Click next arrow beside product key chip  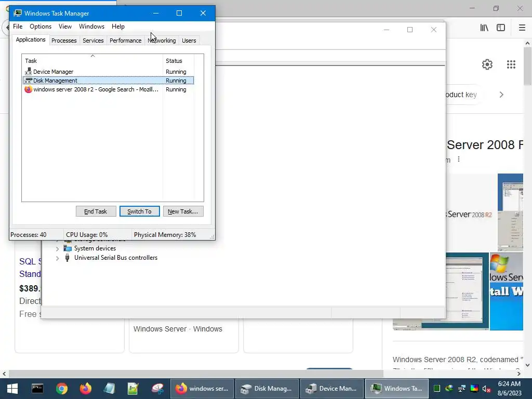(501, 95)
